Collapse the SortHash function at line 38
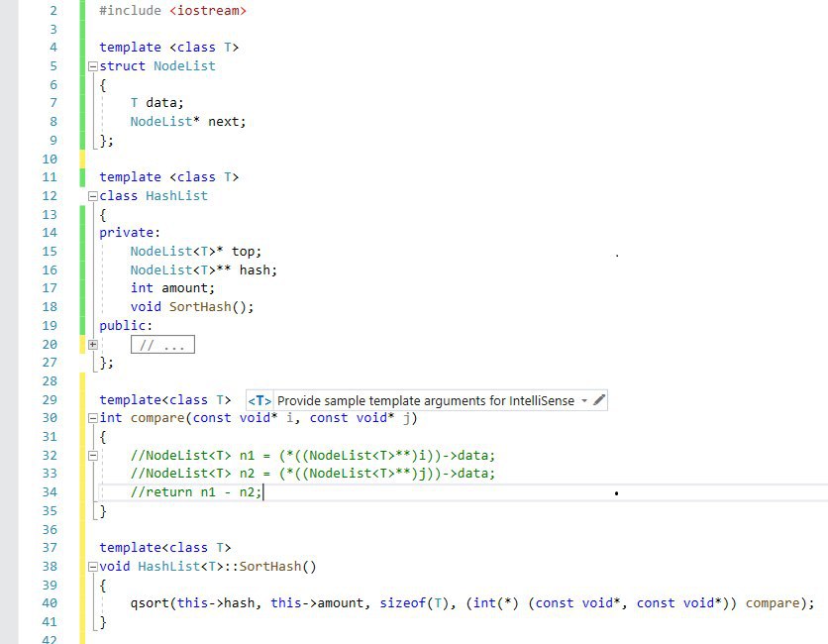 click(93, 567)
